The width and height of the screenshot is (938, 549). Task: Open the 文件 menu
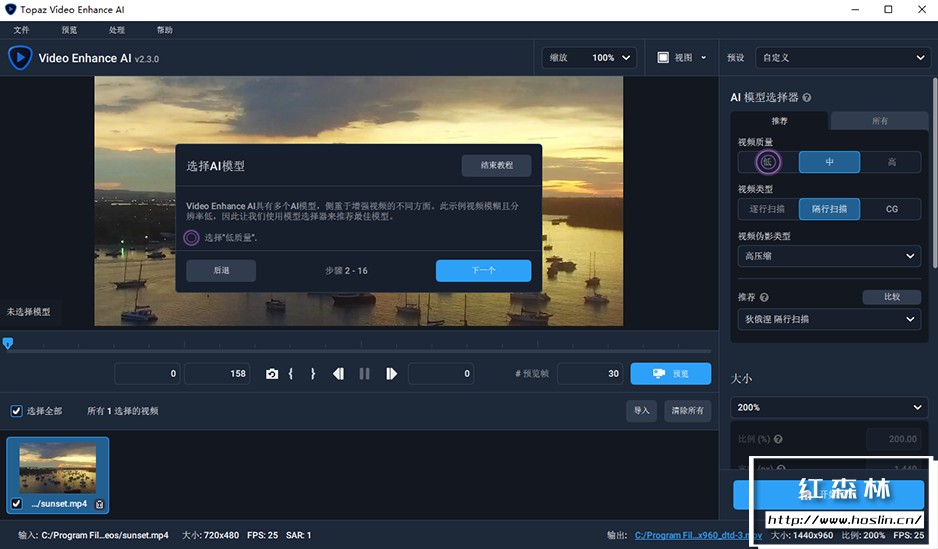coord(22,30)
